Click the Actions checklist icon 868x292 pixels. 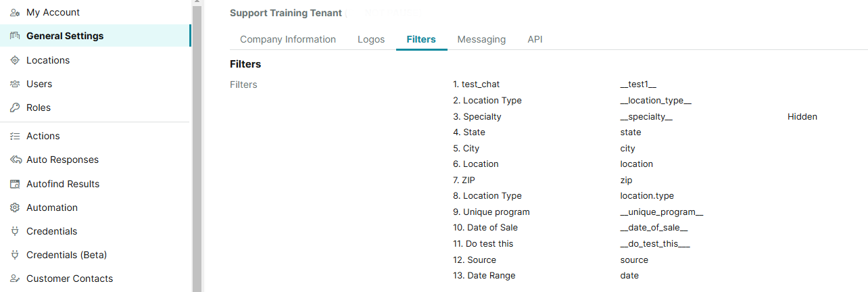(x=15, y=136)
